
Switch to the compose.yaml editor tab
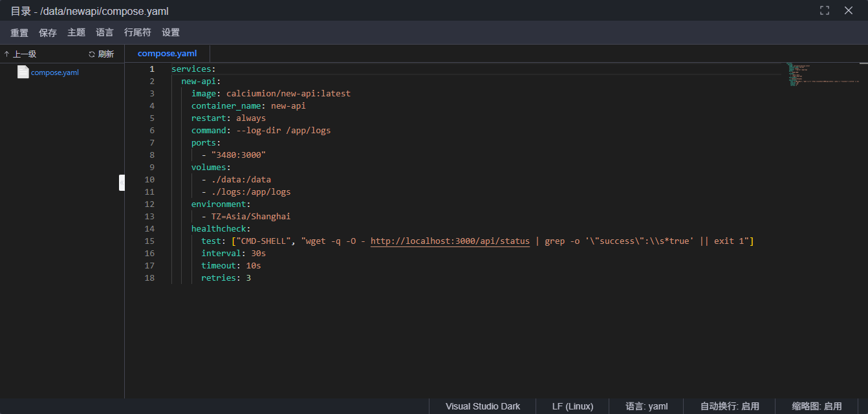click(x=167, y=54)
